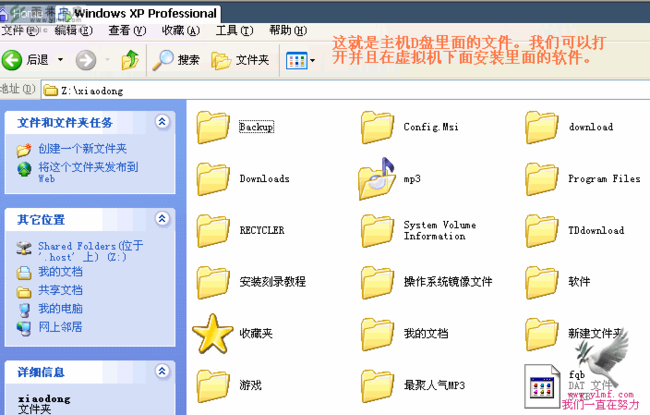Screen dimensions: 650x415
Task: Open the Views dropdown arrow
Action: (313, 61)
